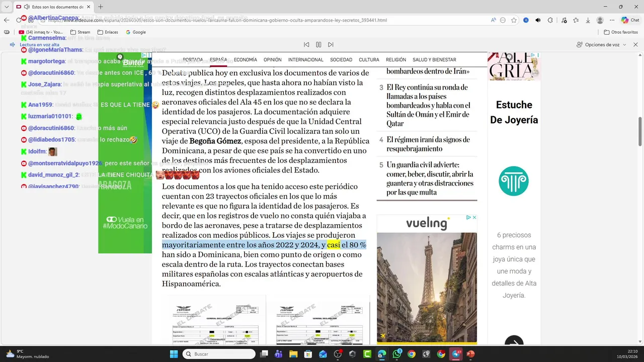Image resolution: width=644 pixels, height=362 pixels.
Task: Expand the 'Opciones de voz' dropdown
Action: [601, 45]
